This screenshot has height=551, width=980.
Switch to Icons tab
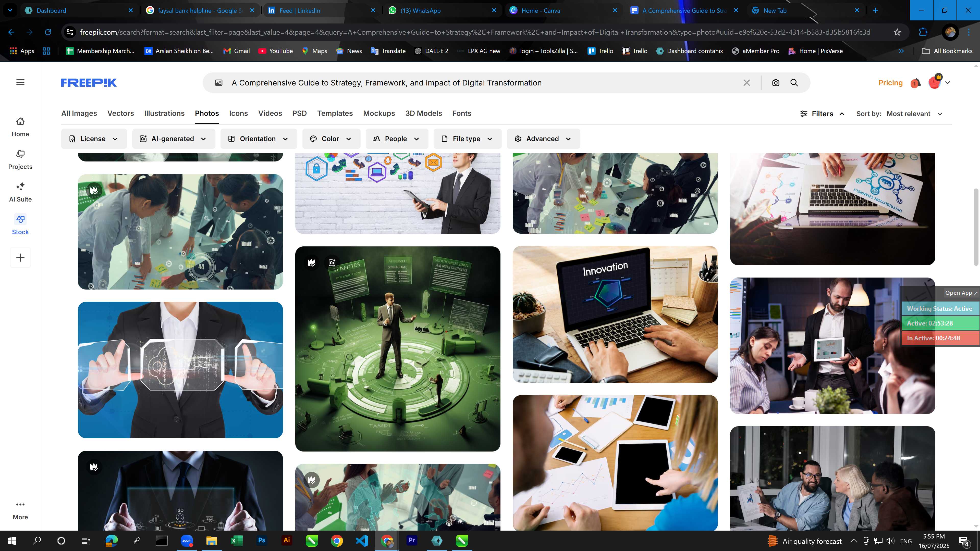click(239, 113)
